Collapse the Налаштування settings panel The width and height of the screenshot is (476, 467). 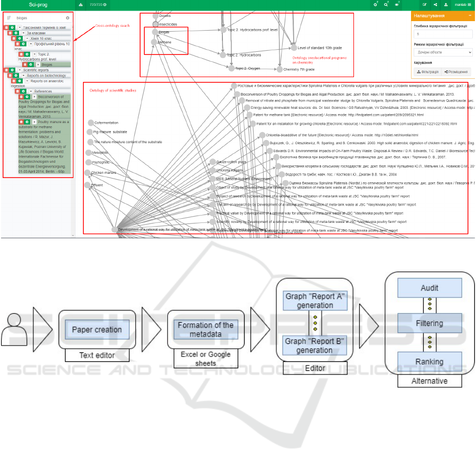pos(470,16)
